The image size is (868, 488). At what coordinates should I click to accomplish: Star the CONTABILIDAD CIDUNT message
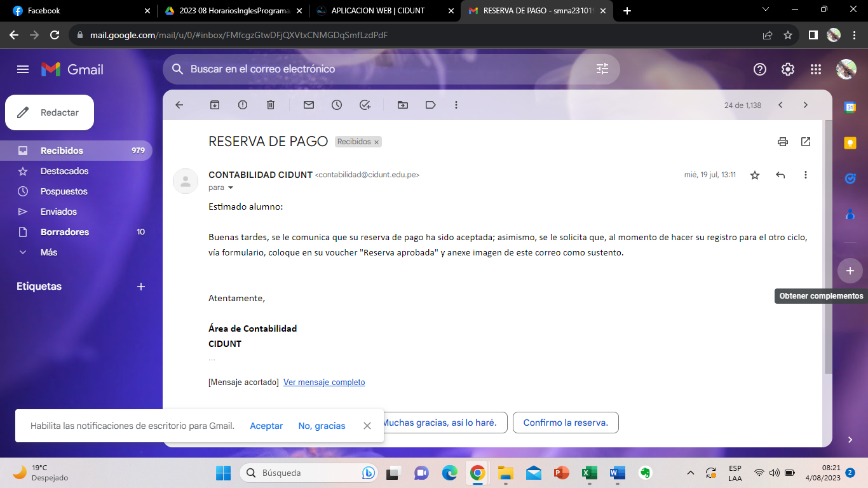point(755,175)
